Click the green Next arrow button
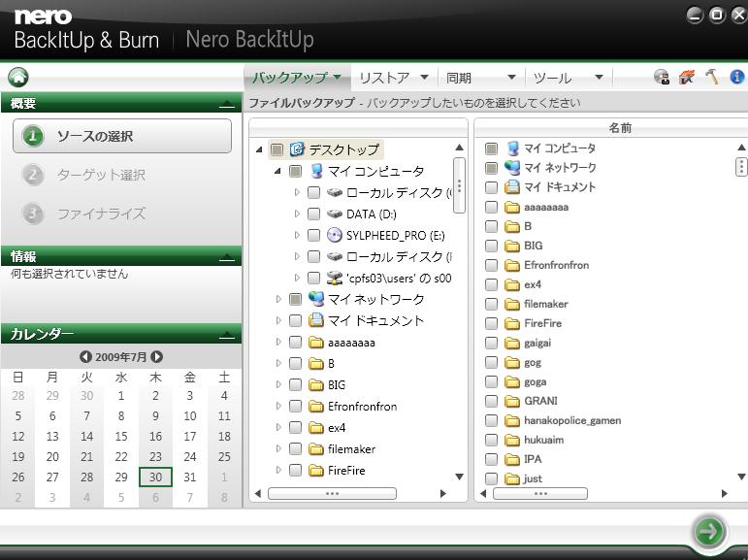 pyautogui.click(x=709, y=531)
